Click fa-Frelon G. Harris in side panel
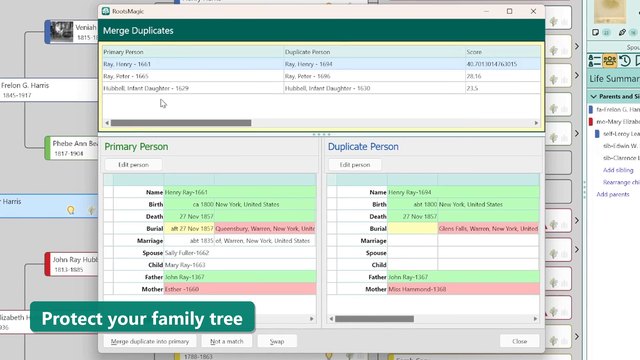The height and width of the screenshot is (360, 640). coord(618,109)
